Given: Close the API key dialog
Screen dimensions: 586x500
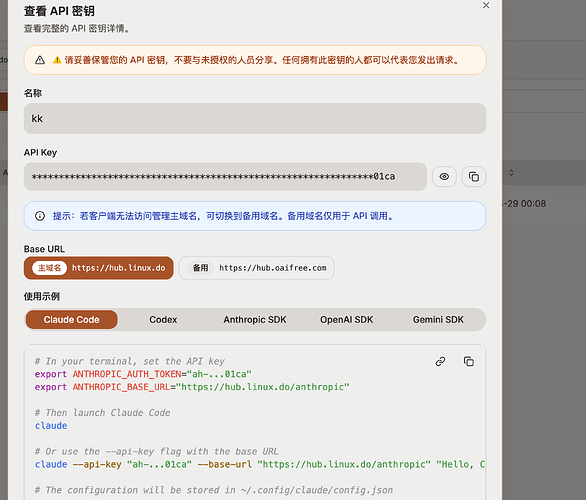Looking at the screenshot, I should pos(486,5).
